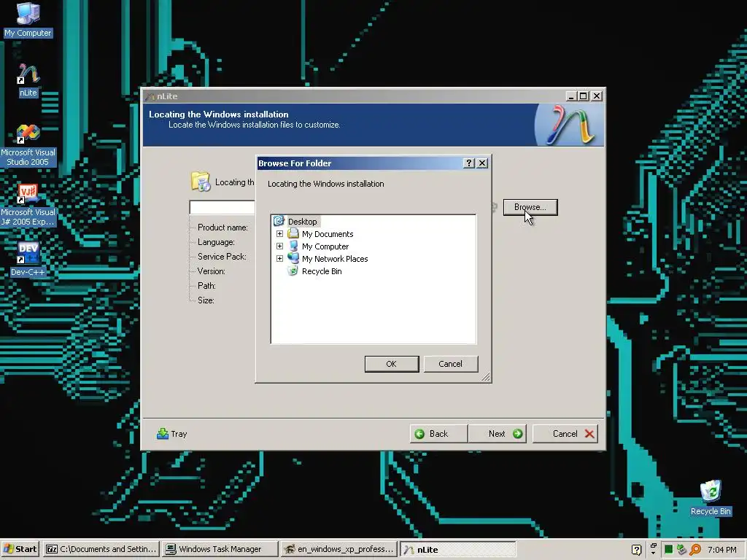Click the nLite title bar icon
Screen dimensions: 747x560
point(150,96)
